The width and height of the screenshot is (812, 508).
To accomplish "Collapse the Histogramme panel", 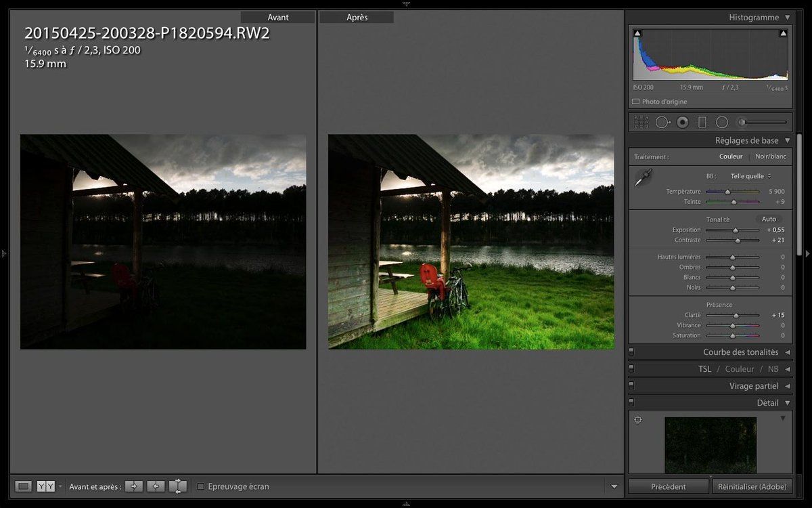I will click(787, 18).
